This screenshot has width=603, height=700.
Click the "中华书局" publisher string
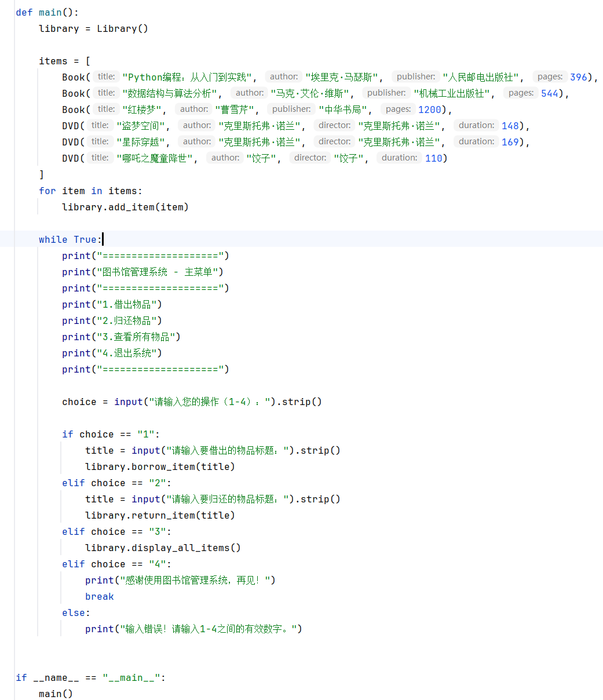[x=343, y=110]
